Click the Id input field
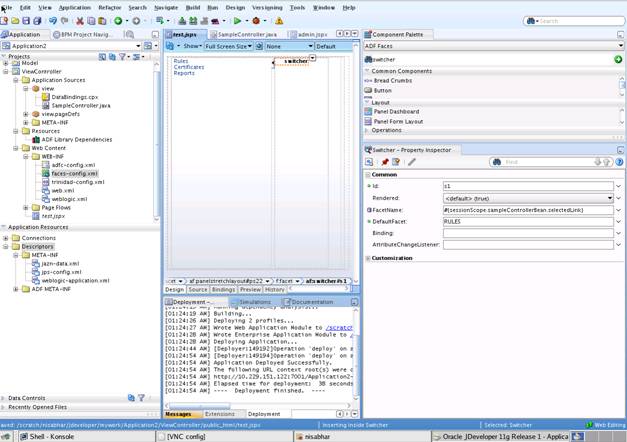627x442 pixels. tap(528, 186)
